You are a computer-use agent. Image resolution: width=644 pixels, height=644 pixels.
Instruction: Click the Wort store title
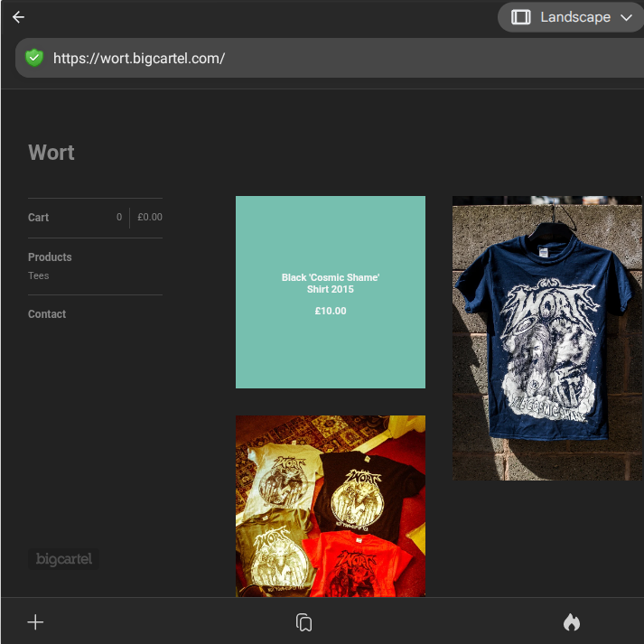[x=51, y=153]
